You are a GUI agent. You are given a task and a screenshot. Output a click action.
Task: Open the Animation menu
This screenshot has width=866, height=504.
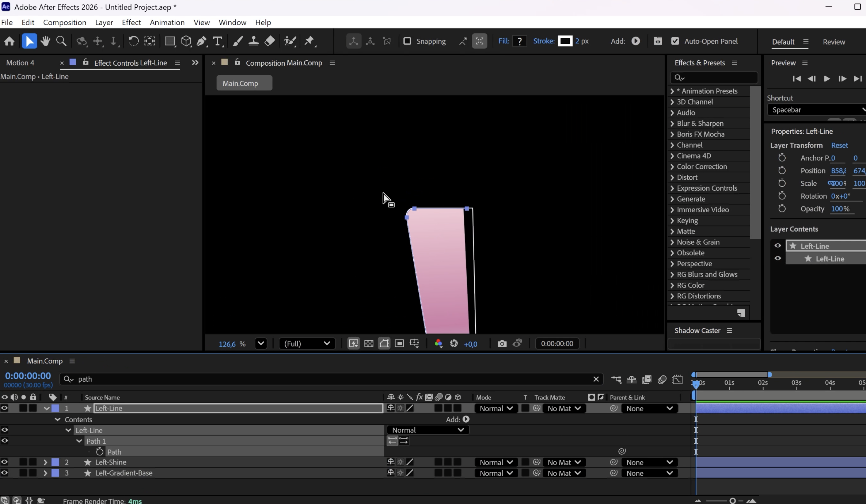click(167, 23)
